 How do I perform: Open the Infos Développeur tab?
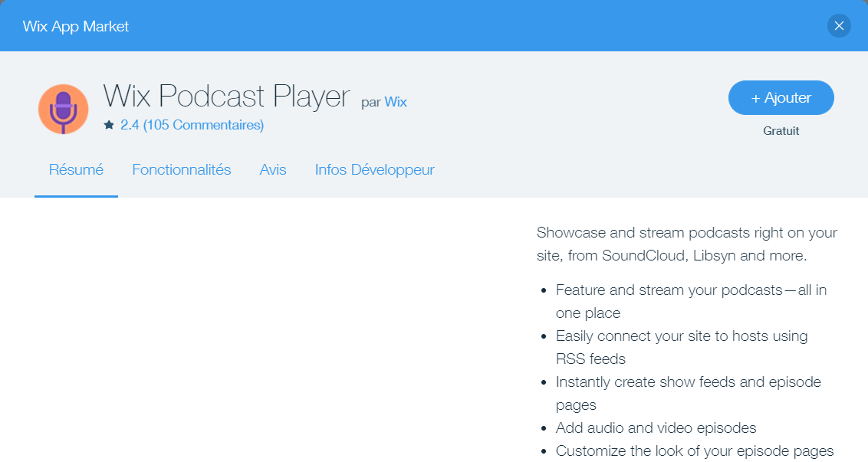[x=375, y=170]
